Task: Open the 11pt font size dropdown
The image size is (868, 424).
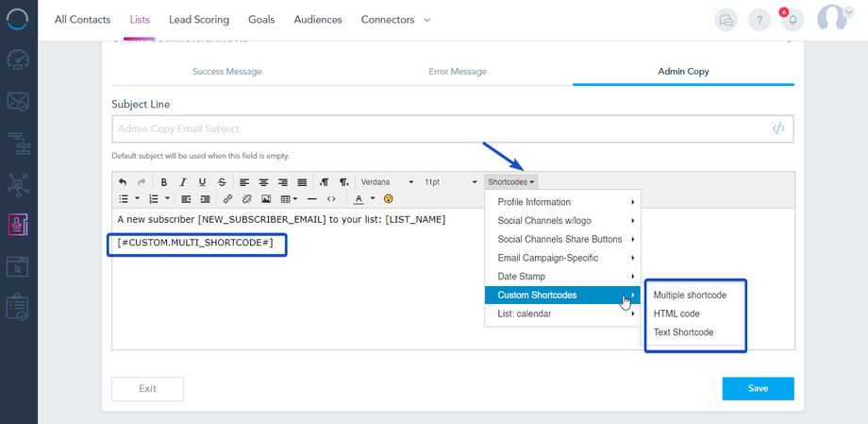Action: [x=450, y=182]
